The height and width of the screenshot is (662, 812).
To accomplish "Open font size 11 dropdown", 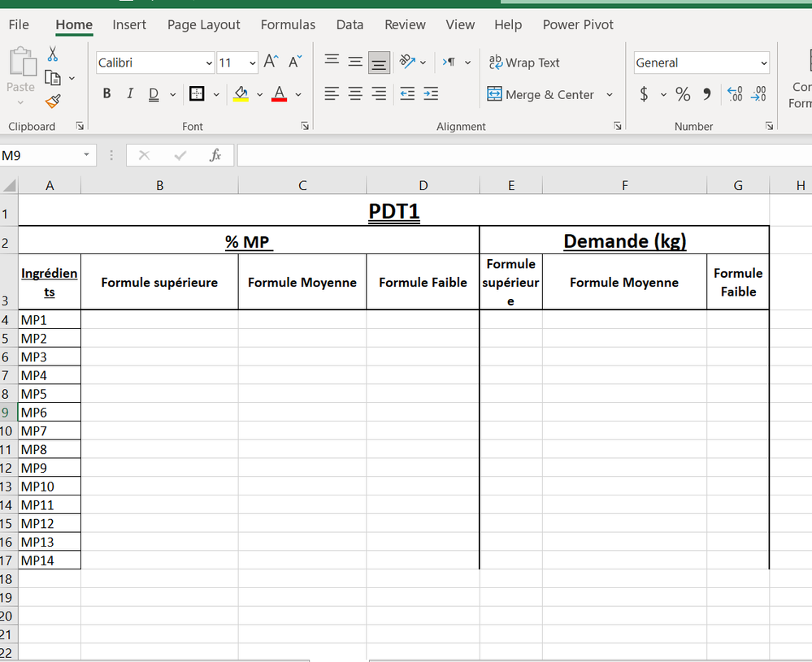I will point(252,63).
